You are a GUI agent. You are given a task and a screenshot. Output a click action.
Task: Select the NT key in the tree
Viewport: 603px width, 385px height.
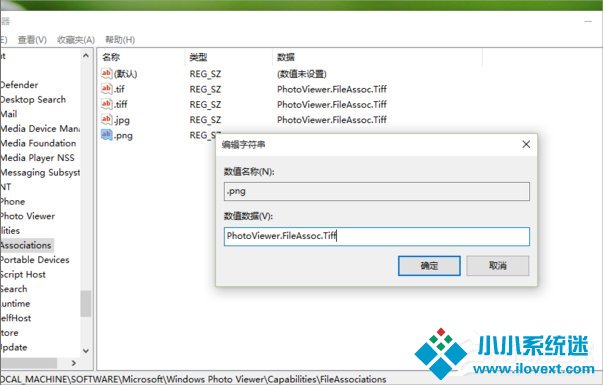pos(5,187)
